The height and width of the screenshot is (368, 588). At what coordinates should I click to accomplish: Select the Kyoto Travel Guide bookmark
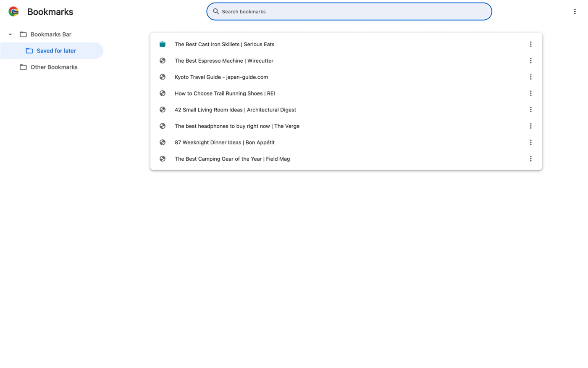click(346, 77)
